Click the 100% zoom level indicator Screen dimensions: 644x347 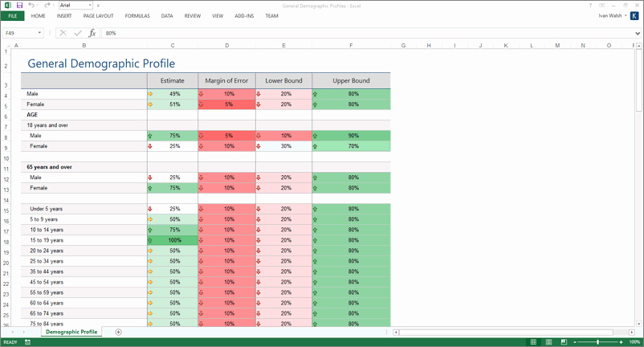[x=634, y=341]
